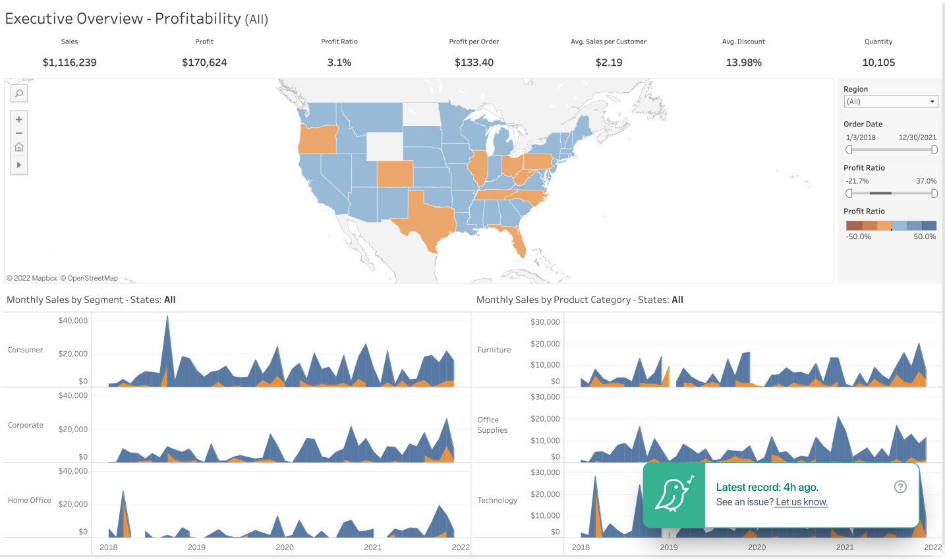Viewport: 945px width, 560px height.
Task: Click the Profit Ratio minimum slider handle
Action: (x=849, y=193)
